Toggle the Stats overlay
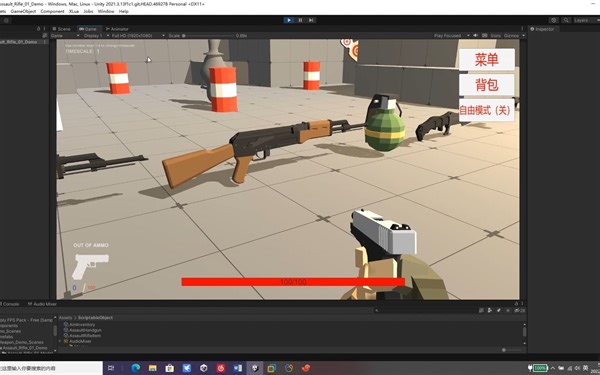 click(x=495, y=36)
